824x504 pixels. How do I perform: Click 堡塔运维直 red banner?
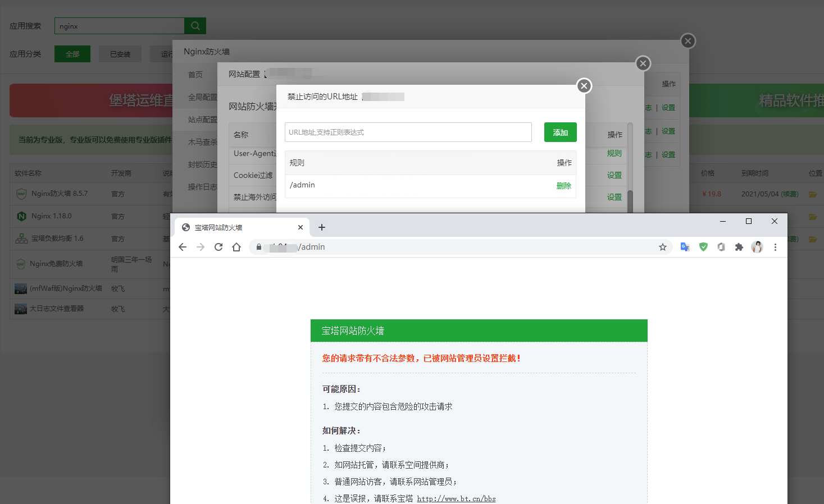(x=91, y=100)
